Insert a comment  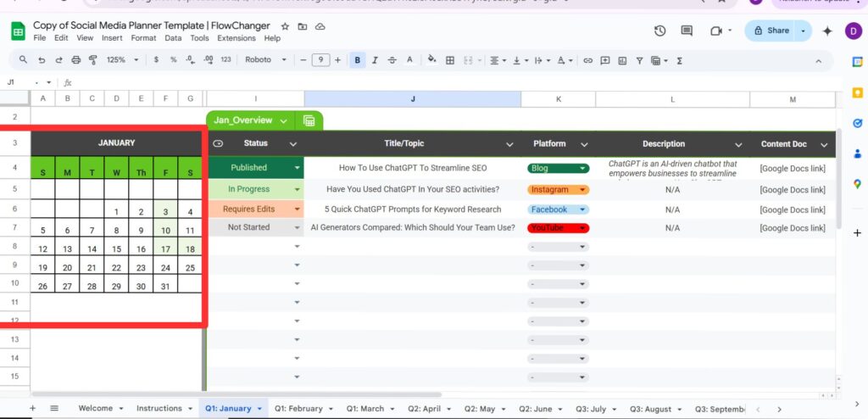[605, 60]
